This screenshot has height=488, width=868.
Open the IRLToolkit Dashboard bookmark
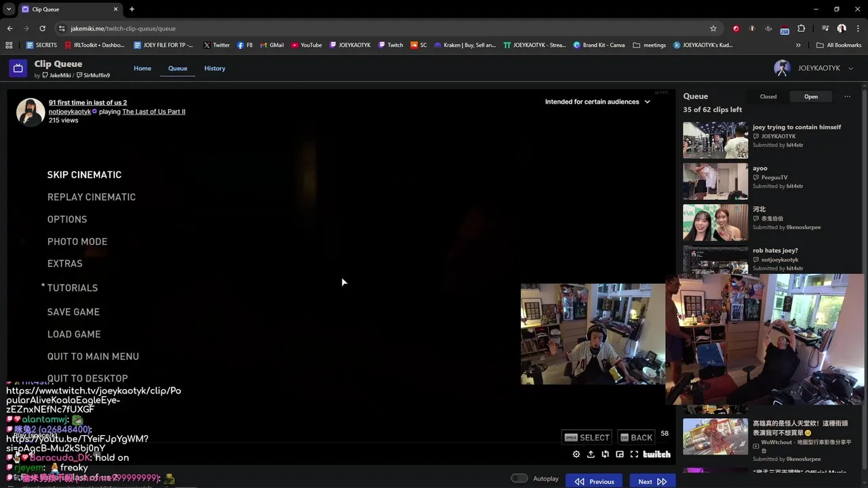(x=94, y=45)
